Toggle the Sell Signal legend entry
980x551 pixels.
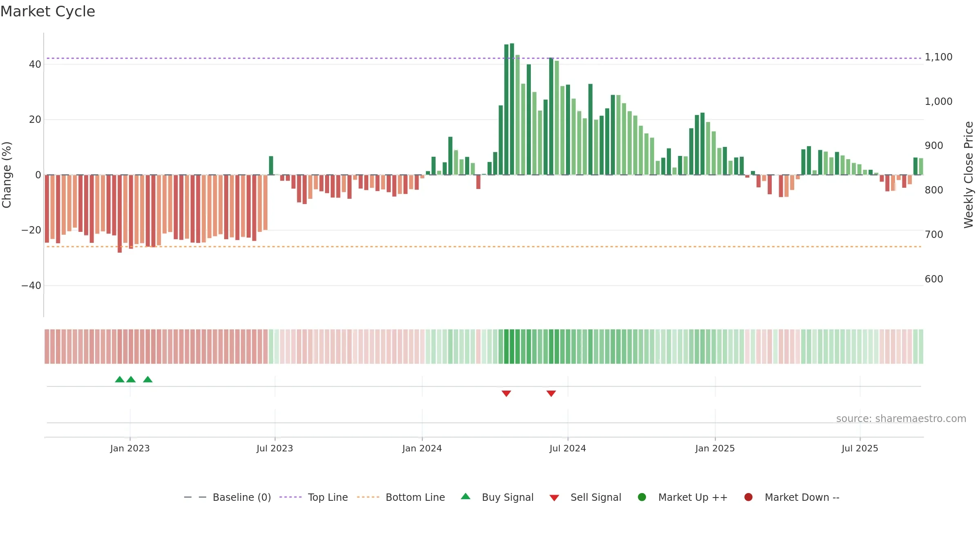[585, 497]
